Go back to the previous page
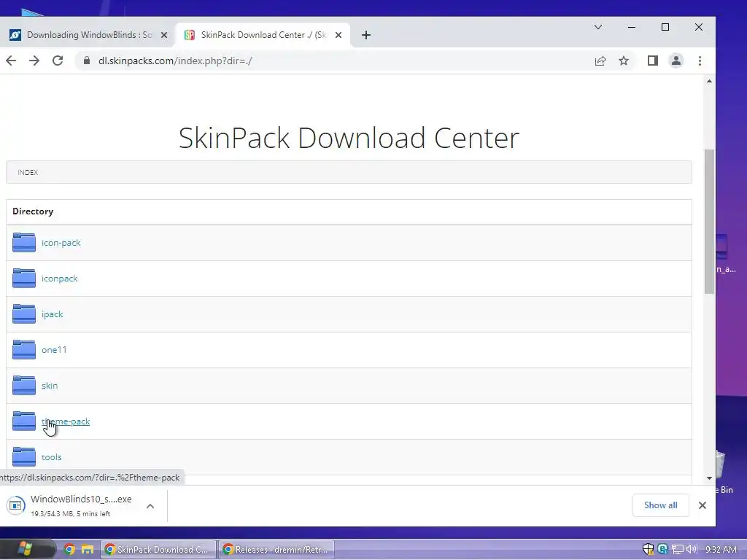Viewport: 747px width, 560px height. pos(11,61)
